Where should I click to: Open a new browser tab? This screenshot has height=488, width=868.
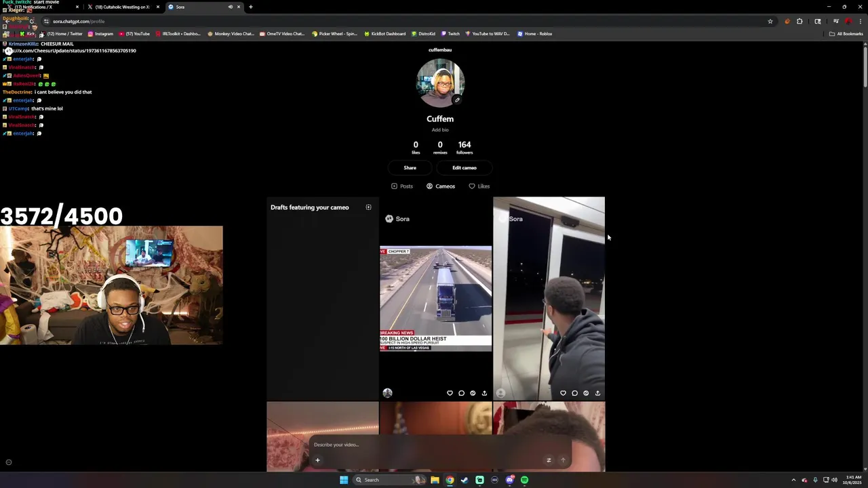(x=251, y=7)
